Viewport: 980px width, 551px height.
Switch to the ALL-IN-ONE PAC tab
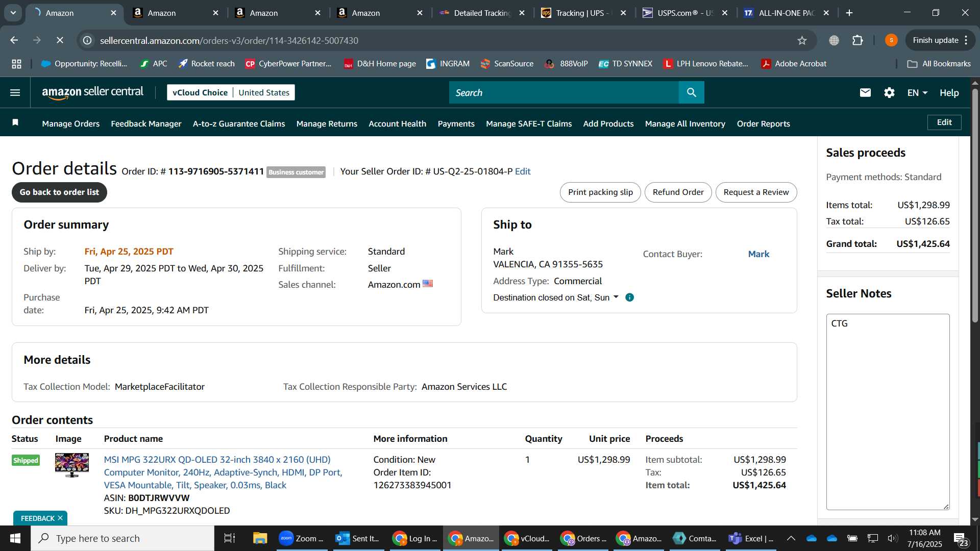[x=787, y=13]
